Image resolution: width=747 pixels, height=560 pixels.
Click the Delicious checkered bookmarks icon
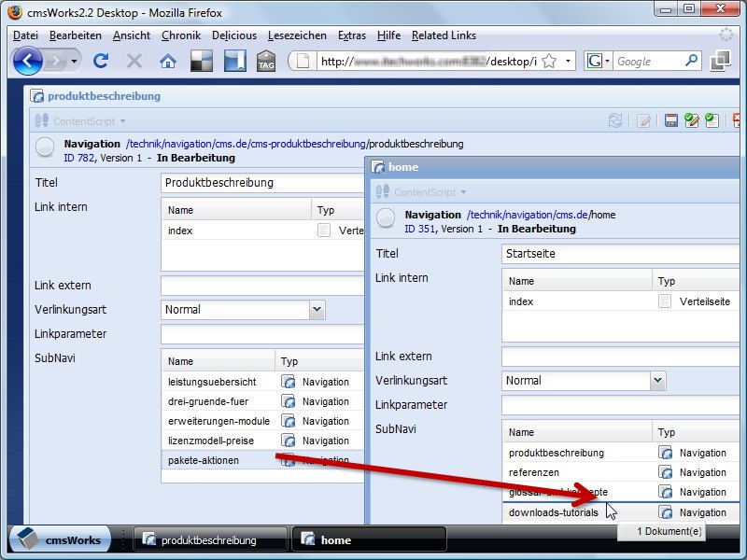click(202, 61)
